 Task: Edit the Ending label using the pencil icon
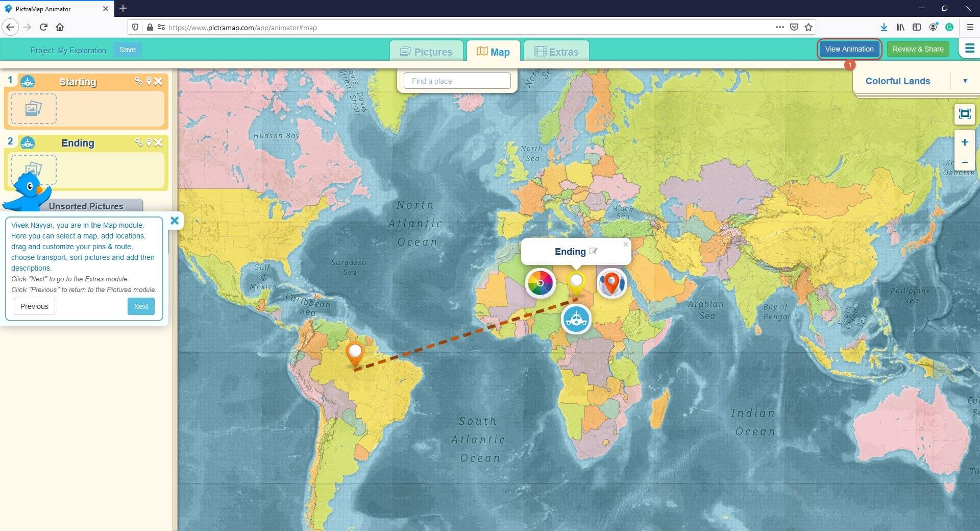[594, 251]
